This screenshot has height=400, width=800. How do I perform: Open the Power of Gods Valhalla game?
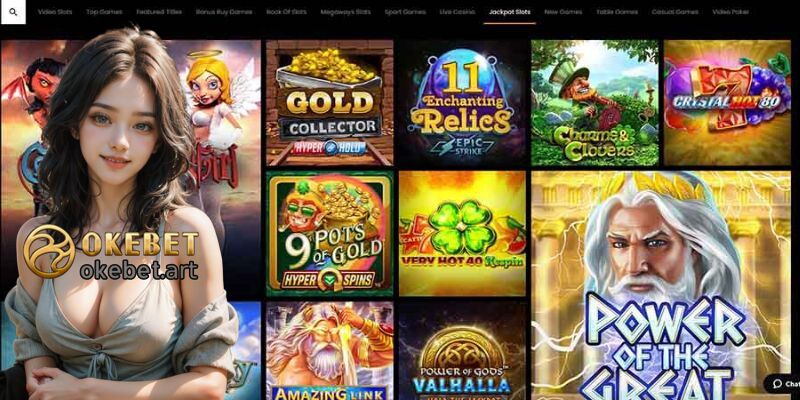click(462, 351)
